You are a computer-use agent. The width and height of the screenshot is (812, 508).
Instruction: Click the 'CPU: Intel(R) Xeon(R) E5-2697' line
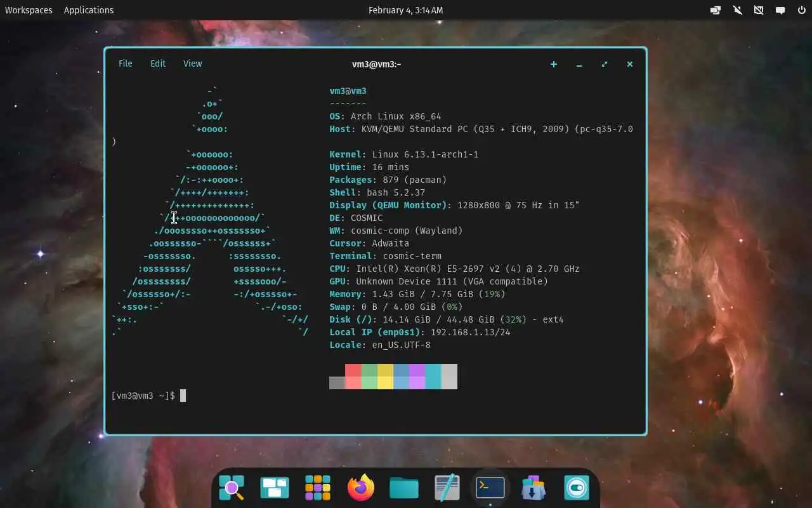click(x=454, y=269)
